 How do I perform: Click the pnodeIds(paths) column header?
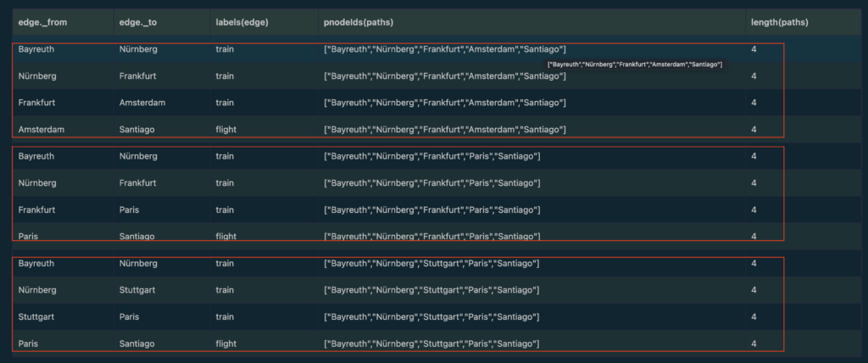click(358, 22)
